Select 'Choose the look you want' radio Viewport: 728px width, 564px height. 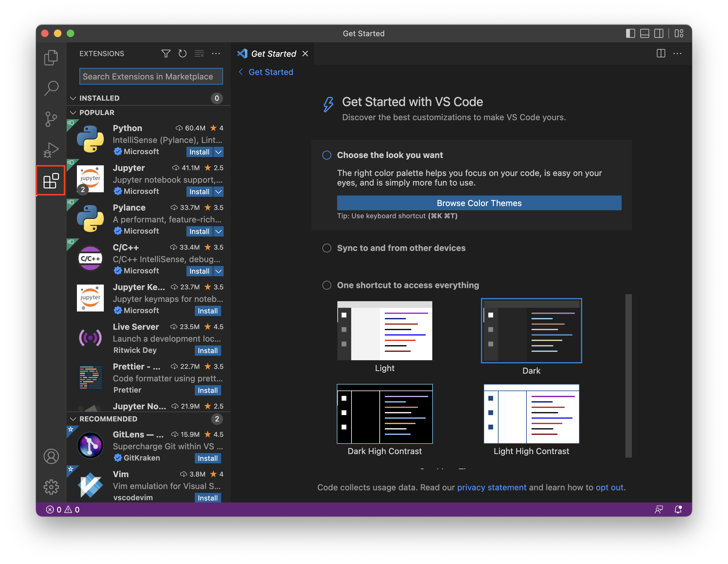point(327,155)
